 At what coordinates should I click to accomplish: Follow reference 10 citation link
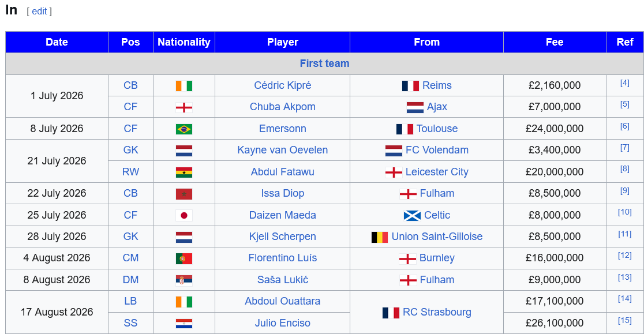[625, 212]
